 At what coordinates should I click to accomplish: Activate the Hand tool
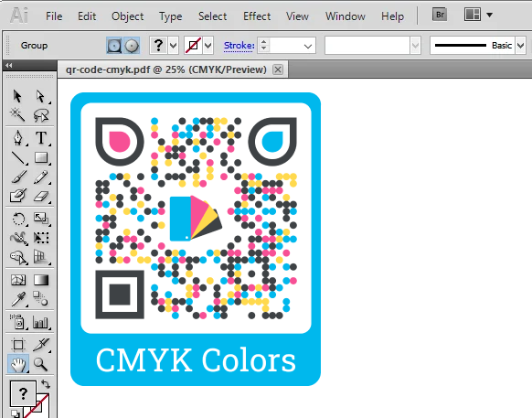[18, 364]
